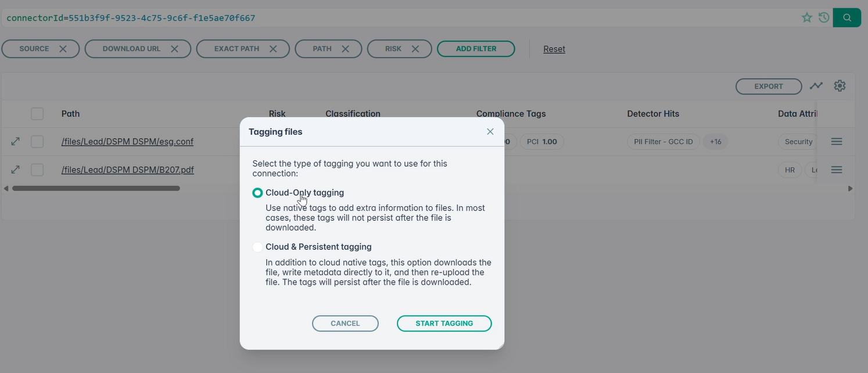Remove the RISK filter with its X

(415, 49)
